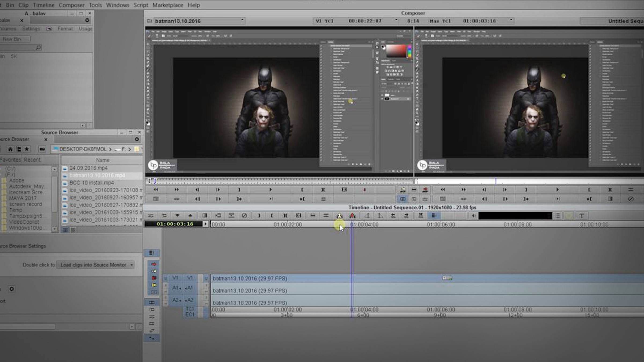This screenshot has width=644, height=362.
Task: Click the Source Browser settings gear icon
Action: [x=12, y=289]
